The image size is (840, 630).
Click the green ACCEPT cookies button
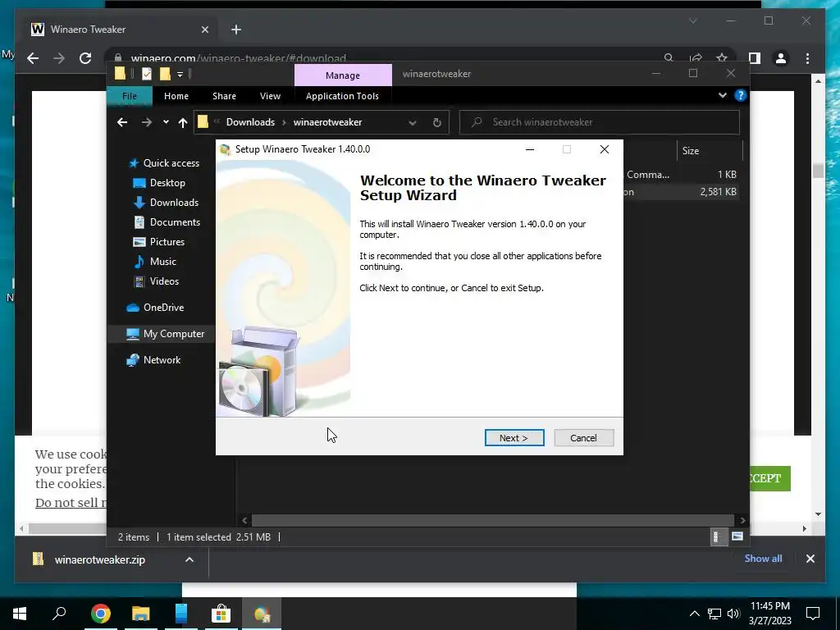coord(769,478)
